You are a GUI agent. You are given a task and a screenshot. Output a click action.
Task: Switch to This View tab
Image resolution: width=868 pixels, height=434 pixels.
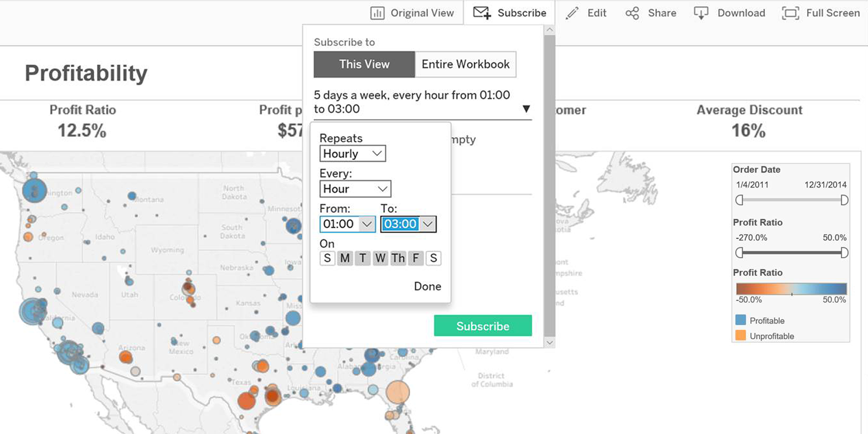coord(364,64)
